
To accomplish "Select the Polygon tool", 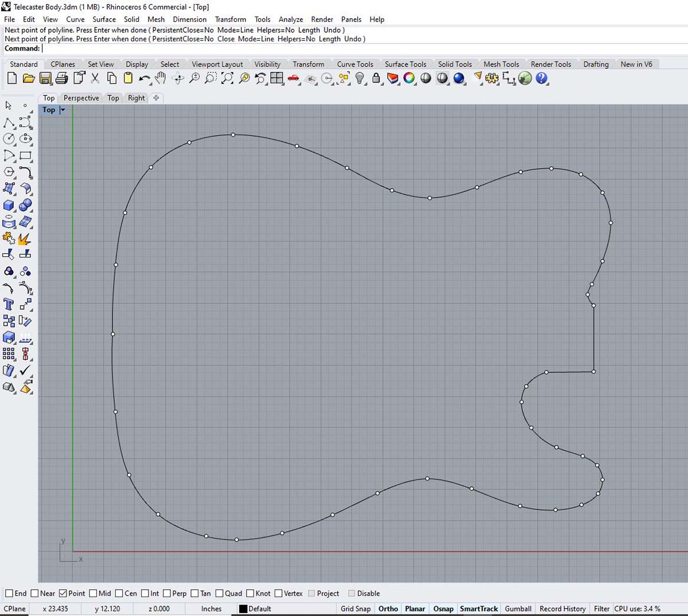I will tap(8, 171).
